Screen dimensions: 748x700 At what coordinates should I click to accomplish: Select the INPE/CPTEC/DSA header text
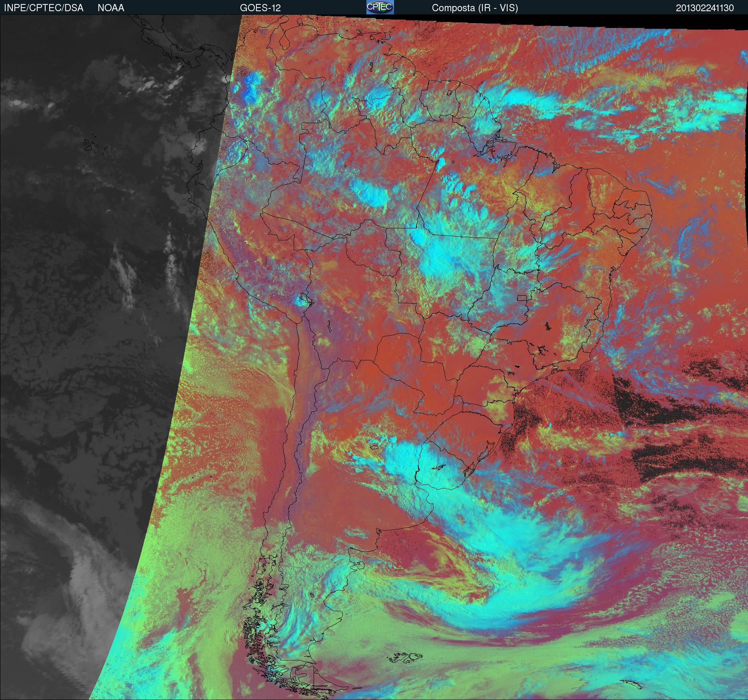tap(44, 8)
